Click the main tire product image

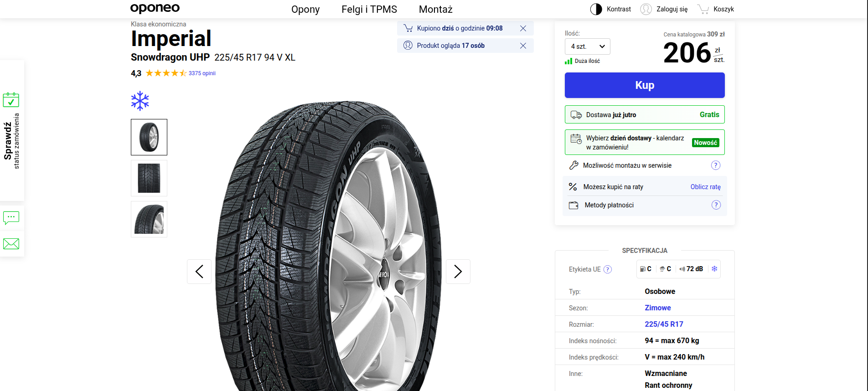[x=329, y=246]
